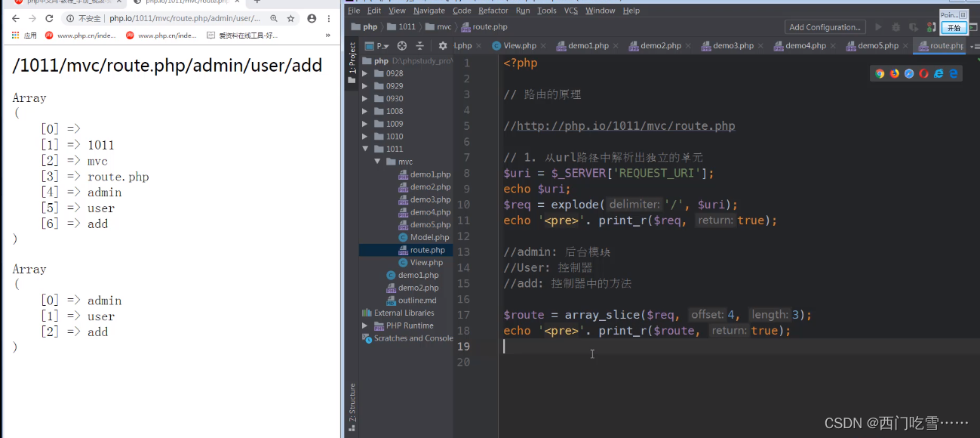980x438 pixels.
Task: Select demo4.php in the mvc folder
Action: tap(425, 212)
